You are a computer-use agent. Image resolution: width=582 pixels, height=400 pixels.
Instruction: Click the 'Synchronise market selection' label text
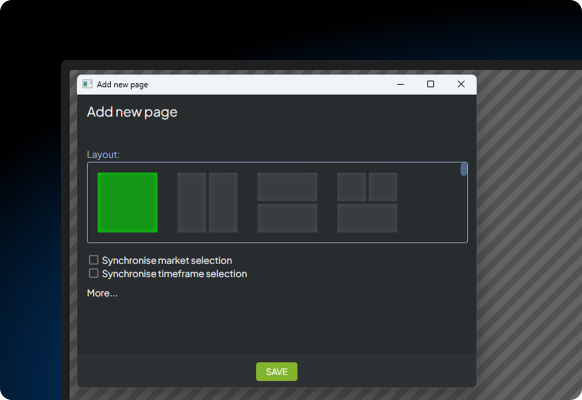(x=167, y=260)
